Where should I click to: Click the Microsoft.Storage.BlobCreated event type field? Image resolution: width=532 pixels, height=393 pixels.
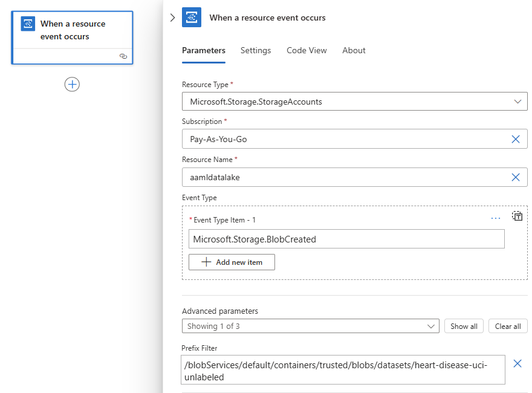pos(346,239)
